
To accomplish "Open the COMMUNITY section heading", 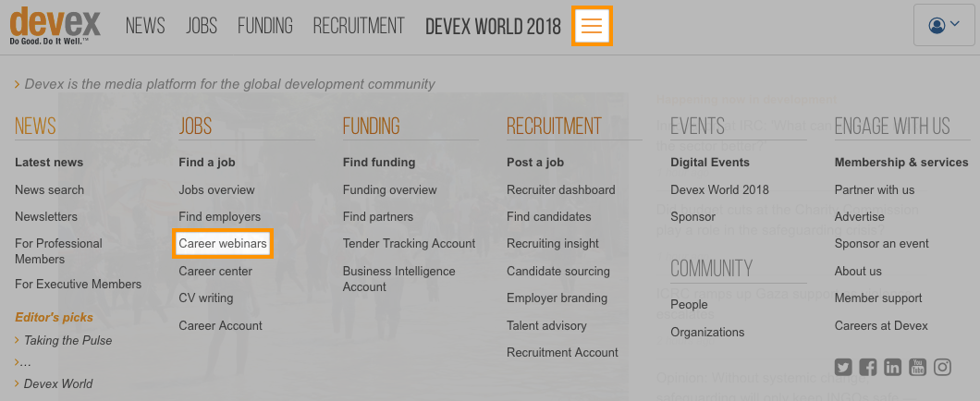I will [711, 269].
